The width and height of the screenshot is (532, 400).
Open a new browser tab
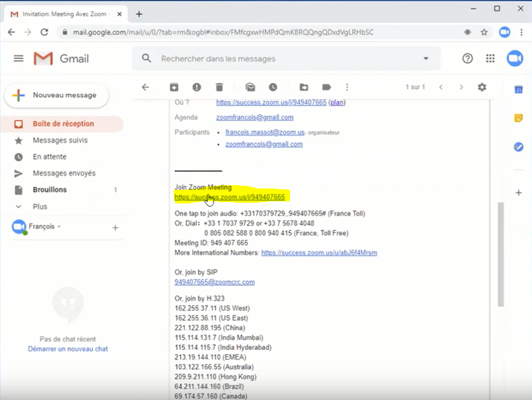[139, 14]
